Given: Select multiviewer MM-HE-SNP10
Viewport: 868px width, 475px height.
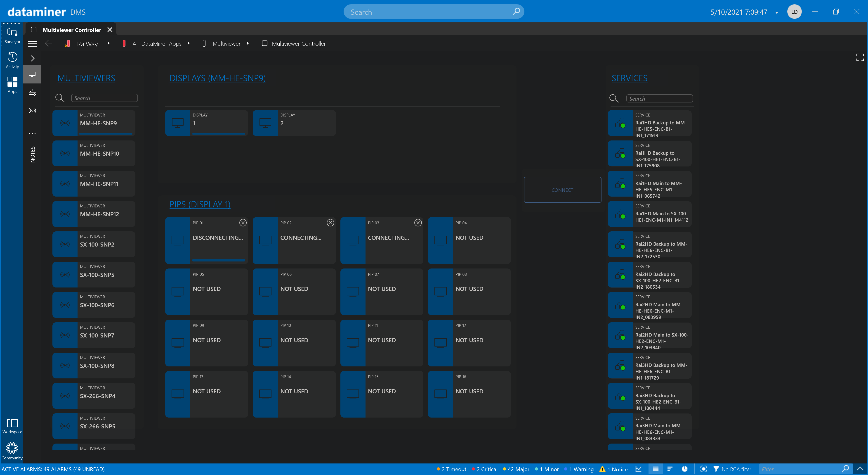Looking at the screenshot, I should click(x=94, y=153).
